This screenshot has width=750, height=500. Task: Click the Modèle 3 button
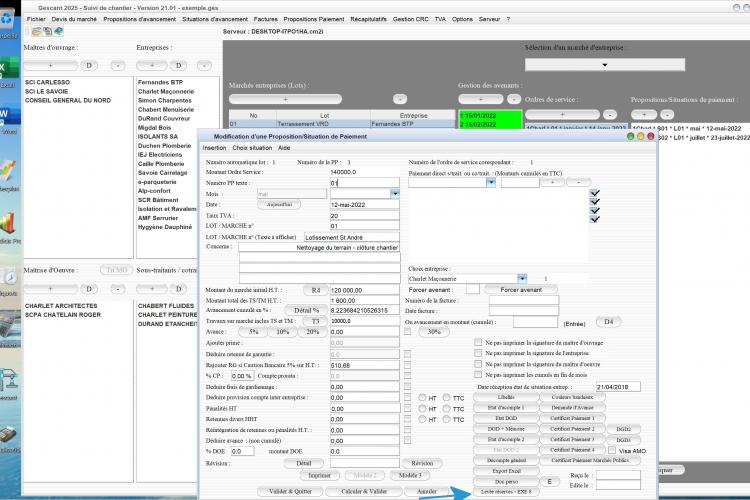tap(410, 476)
